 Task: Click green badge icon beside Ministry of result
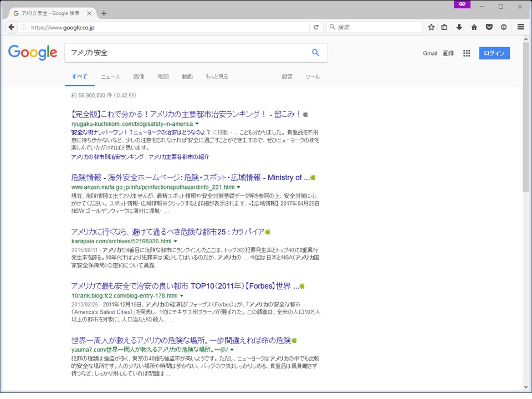click(x=313, y=177)
